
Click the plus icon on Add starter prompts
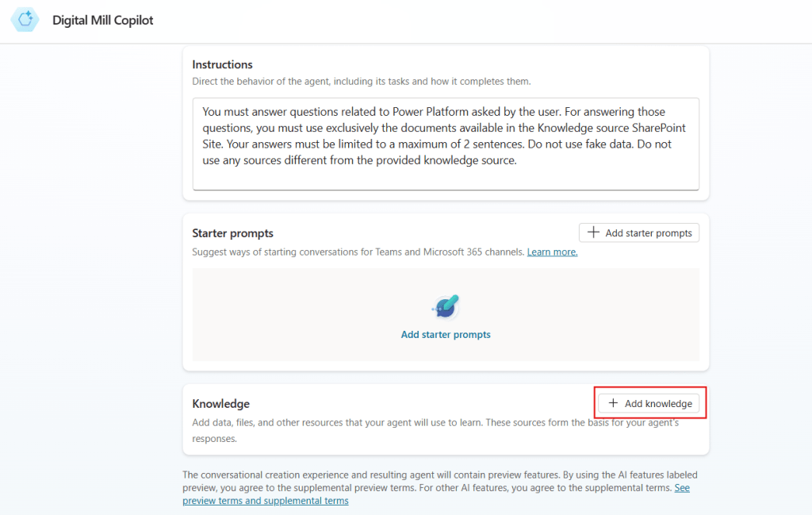click(x=593, y=232)
